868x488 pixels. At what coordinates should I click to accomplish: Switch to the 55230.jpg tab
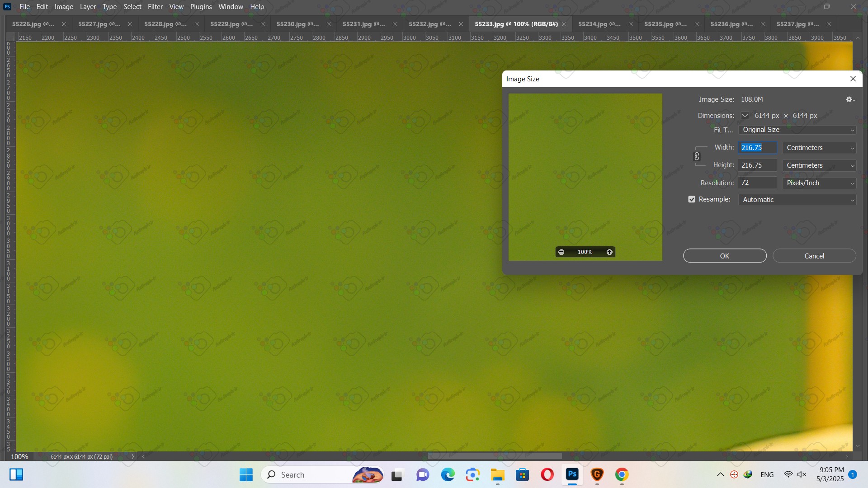pos(297,24)
